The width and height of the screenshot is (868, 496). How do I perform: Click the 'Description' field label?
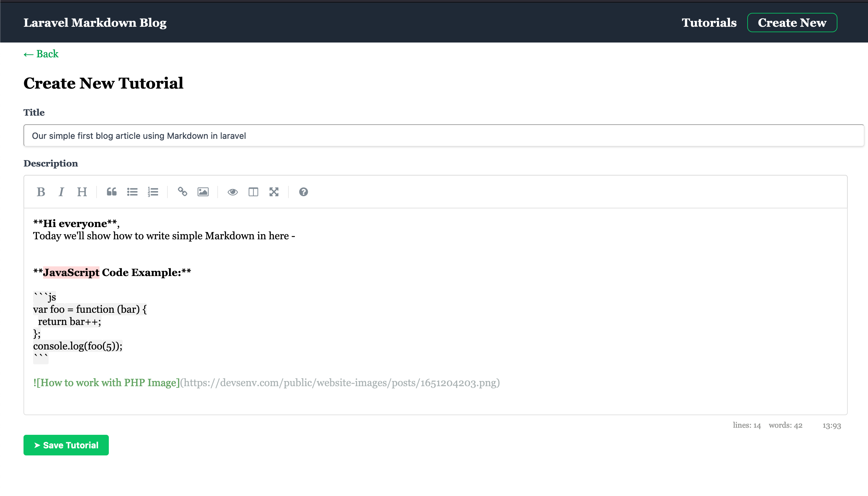pyautogui.click(x=51, y=164)
